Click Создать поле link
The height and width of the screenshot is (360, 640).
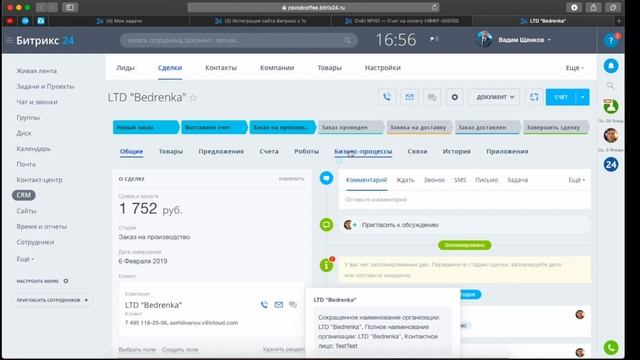(180, 350)
